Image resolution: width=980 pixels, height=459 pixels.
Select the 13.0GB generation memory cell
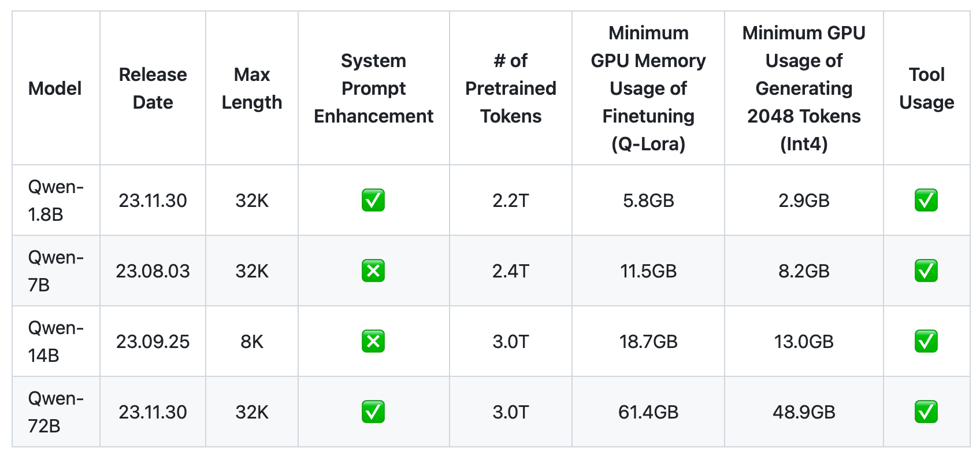(x=804, y=342)
